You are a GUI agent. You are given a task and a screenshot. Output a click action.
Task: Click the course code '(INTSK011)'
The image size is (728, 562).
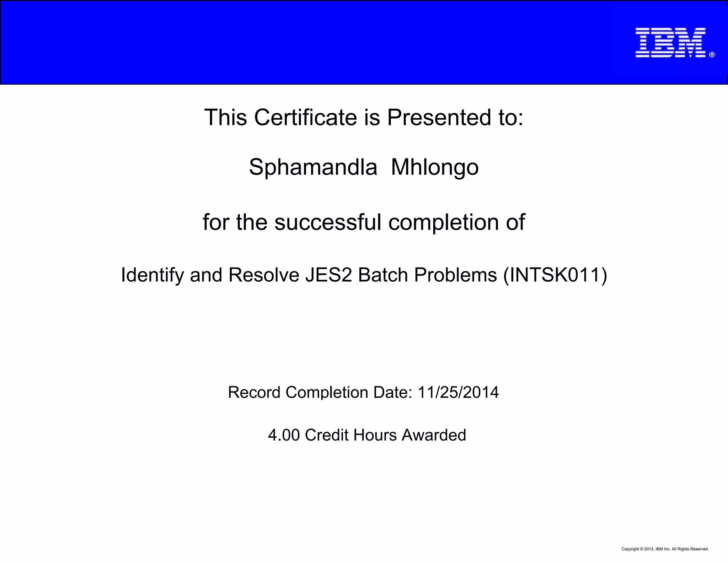[555, 275]
